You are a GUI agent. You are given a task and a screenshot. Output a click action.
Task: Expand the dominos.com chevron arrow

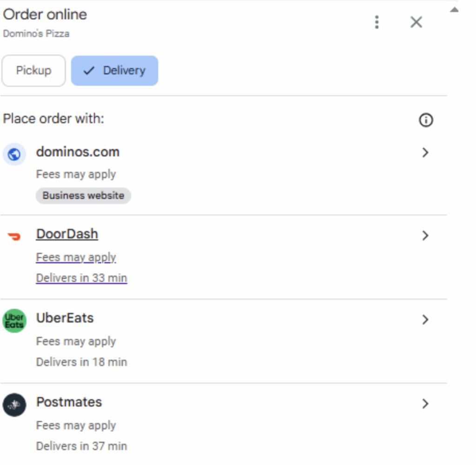(x=425, y=152)
